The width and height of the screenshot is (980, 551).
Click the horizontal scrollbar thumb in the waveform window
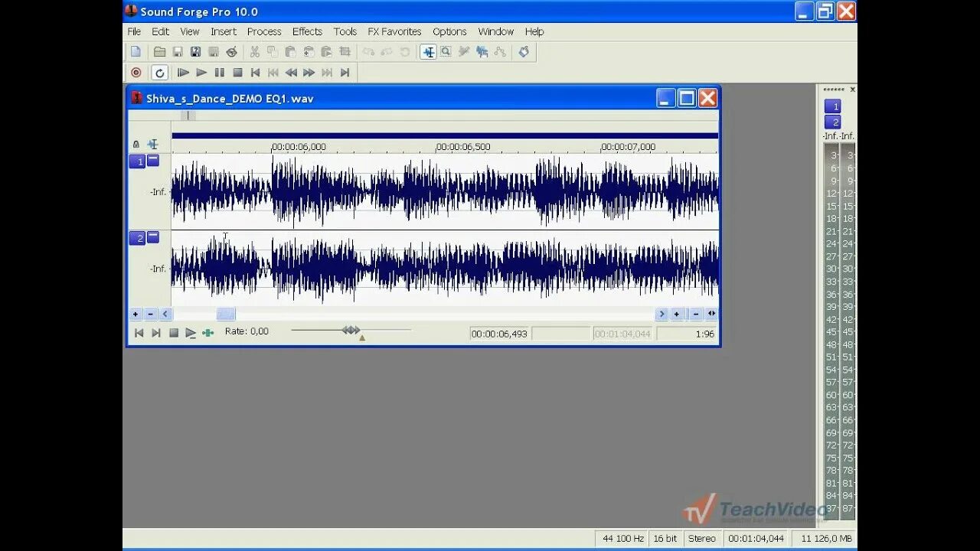(226, 314)
